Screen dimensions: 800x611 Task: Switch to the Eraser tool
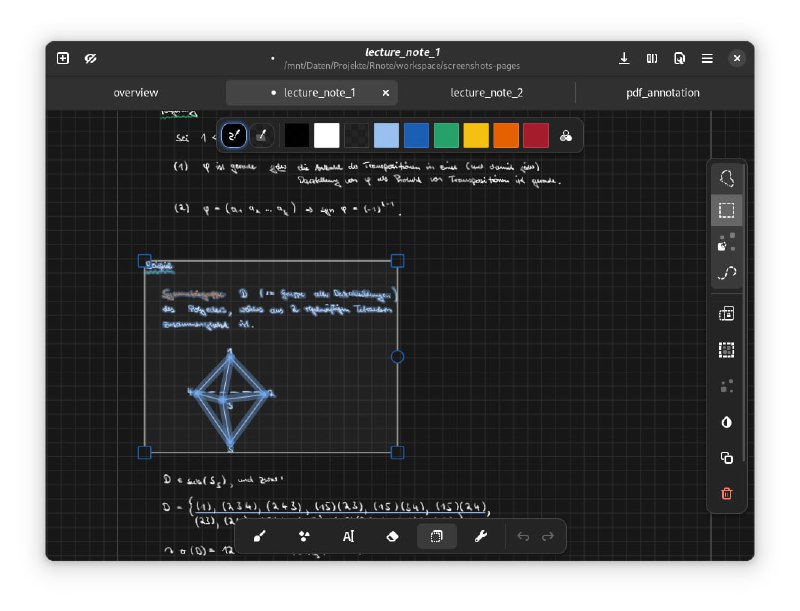392,536
